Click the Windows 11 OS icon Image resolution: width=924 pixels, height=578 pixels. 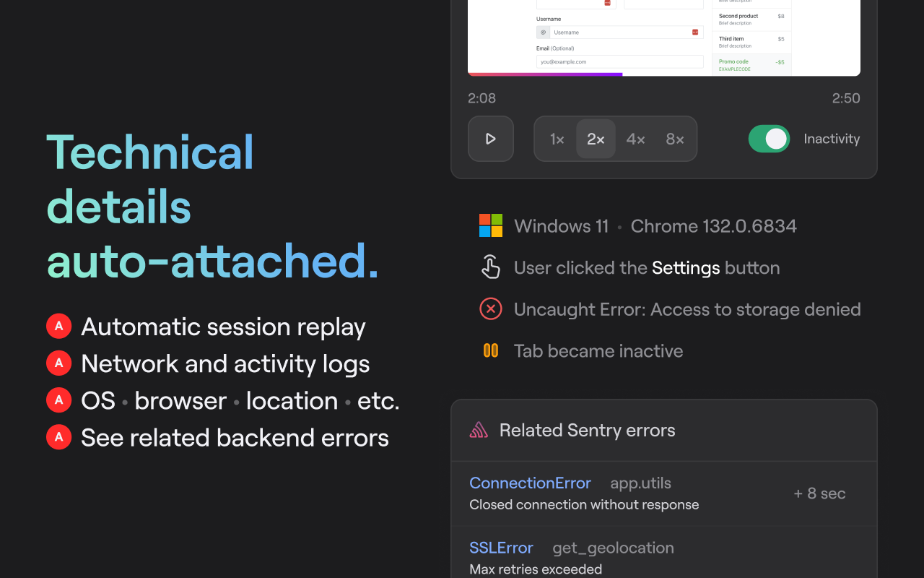coord(491,225)
